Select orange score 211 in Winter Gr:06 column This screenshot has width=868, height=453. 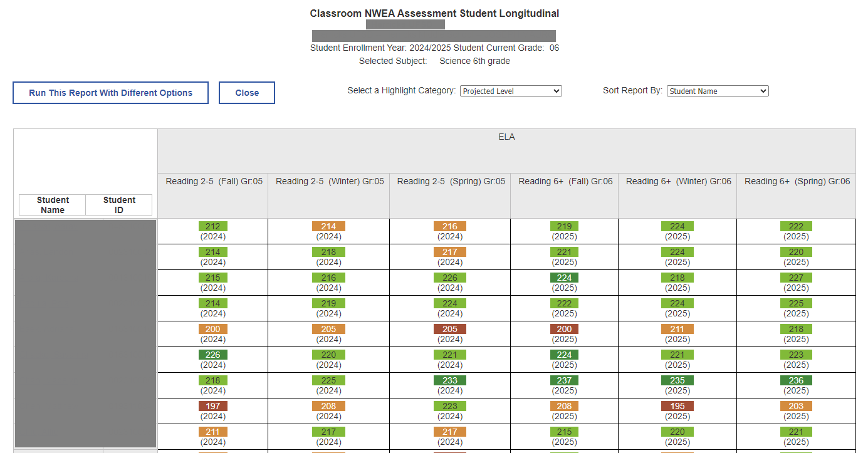(677, 329)
